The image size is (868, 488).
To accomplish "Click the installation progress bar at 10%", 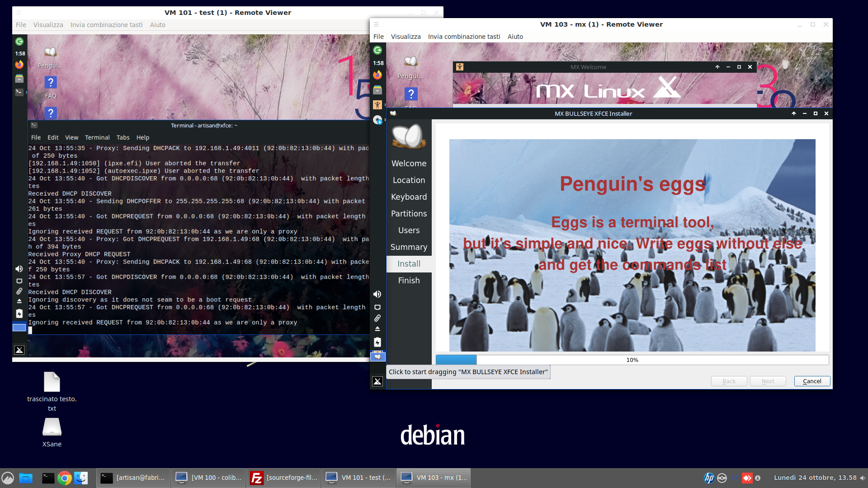I will (x=632, y=360).
